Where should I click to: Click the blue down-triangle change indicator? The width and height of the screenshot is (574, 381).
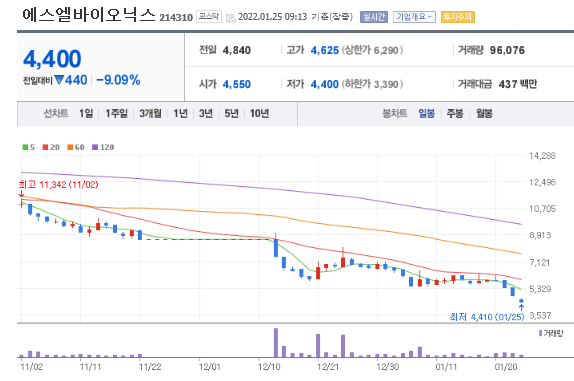pos(59,80)
